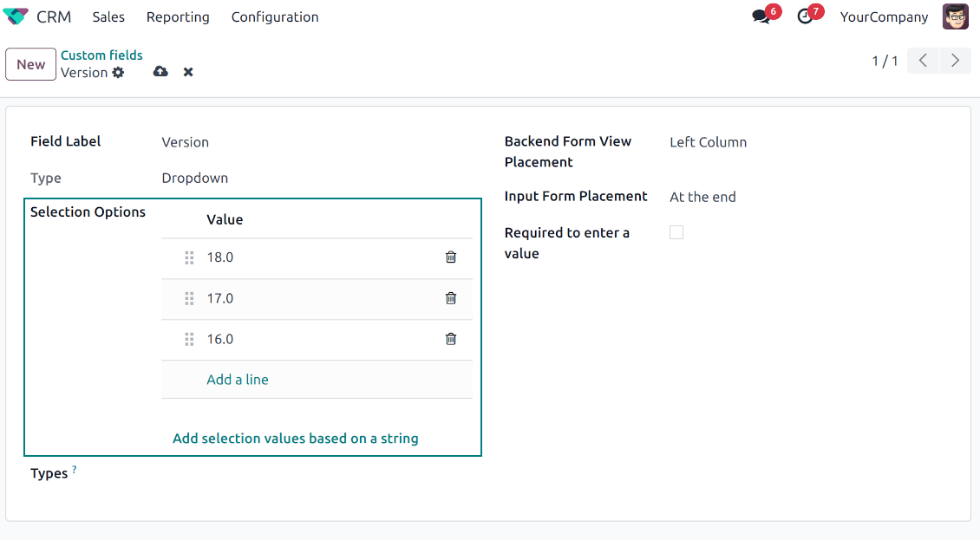Open the Sales menu
Image resolution: width=980 pixels, height=540 pixels.
108,17
